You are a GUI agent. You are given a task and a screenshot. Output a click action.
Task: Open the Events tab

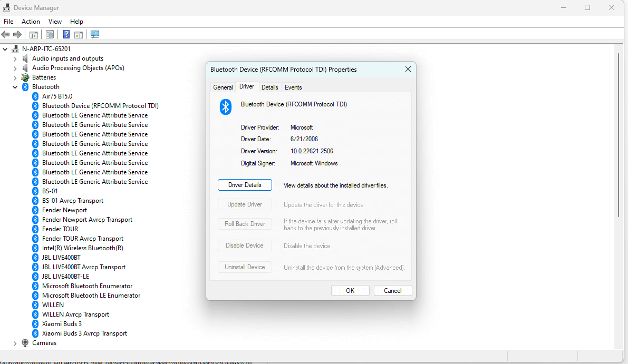point(293,87)
